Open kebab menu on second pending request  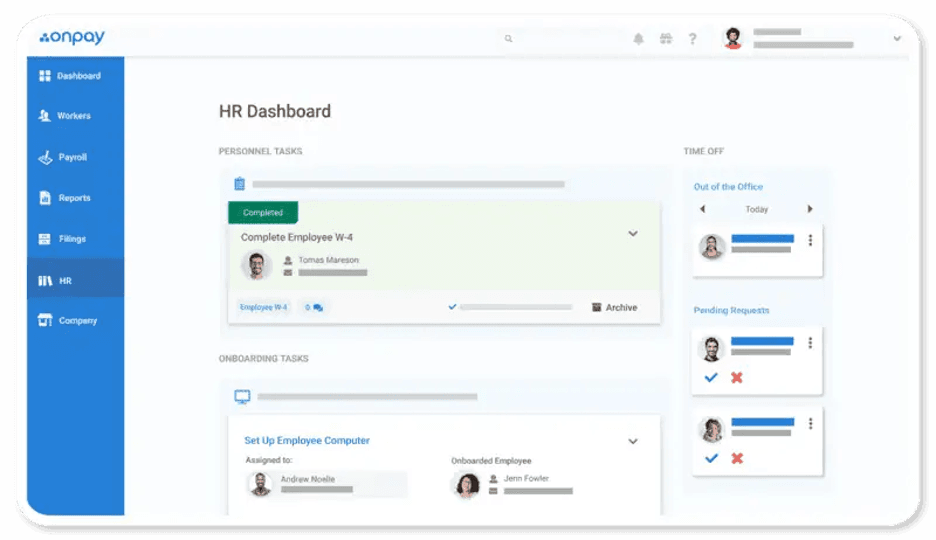pyautogui.click(x=810, y=424)
